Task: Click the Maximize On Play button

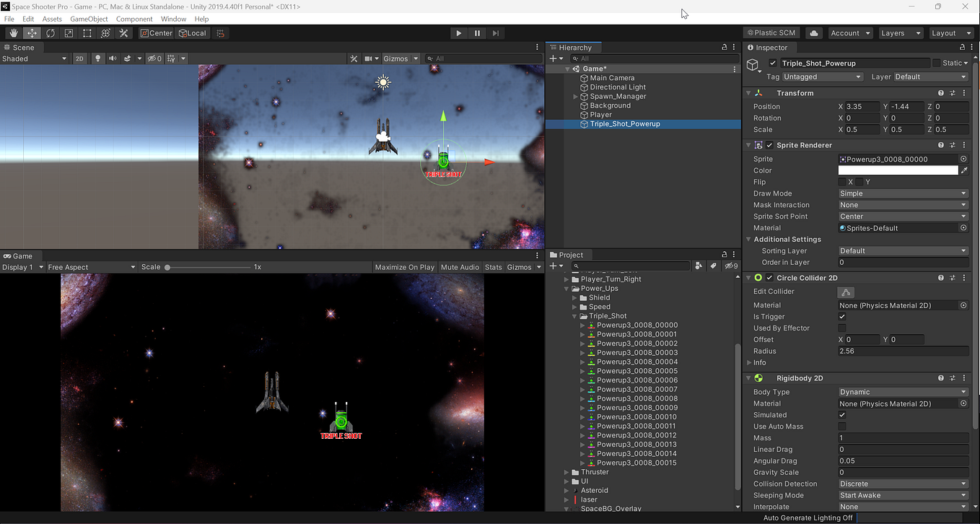Action: [x=404, y=267]
